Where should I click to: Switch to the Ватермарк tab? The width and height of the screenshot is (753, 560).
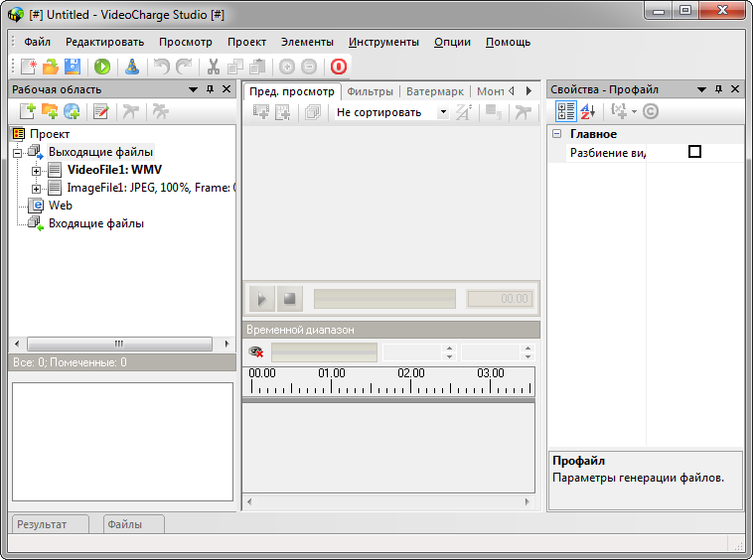pyautogui.click(x=434, y=91)
